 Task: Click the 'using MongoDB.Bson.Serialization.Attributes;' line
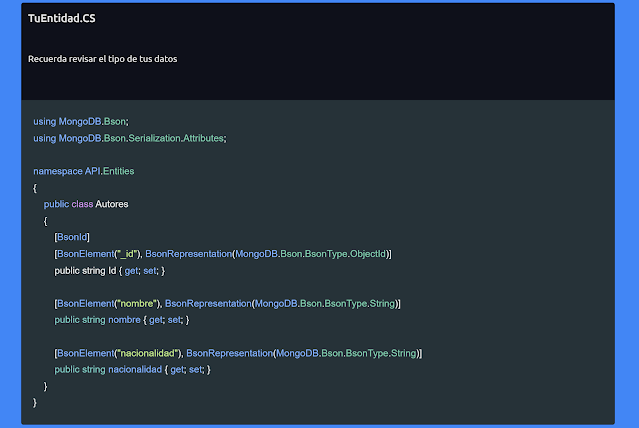[x=130, y=138]
